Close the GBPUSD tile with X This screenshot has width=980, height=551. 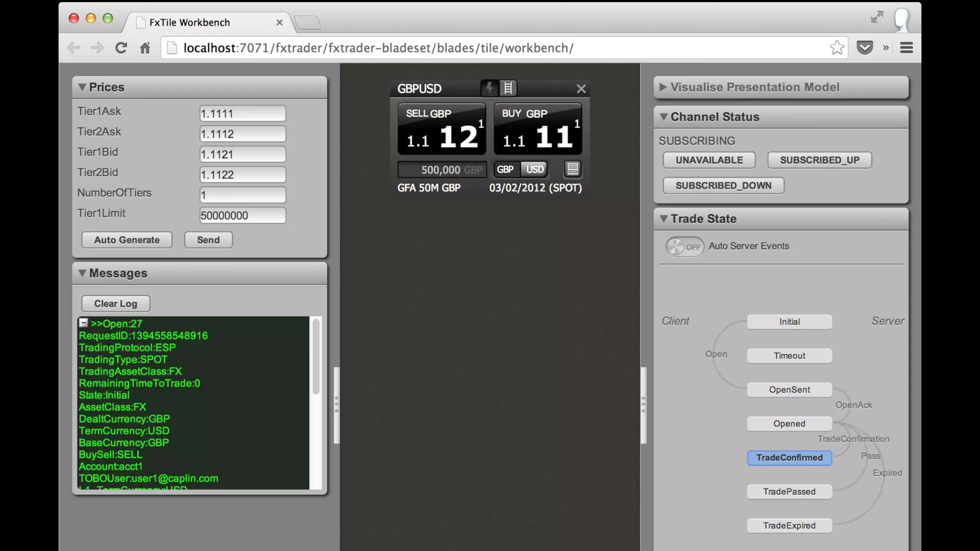(581, 89)
